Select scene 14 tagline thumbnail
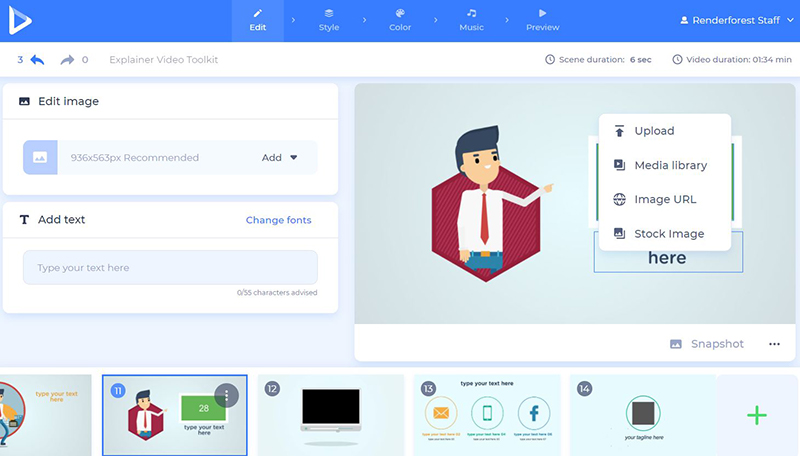 tap(643, 415)
